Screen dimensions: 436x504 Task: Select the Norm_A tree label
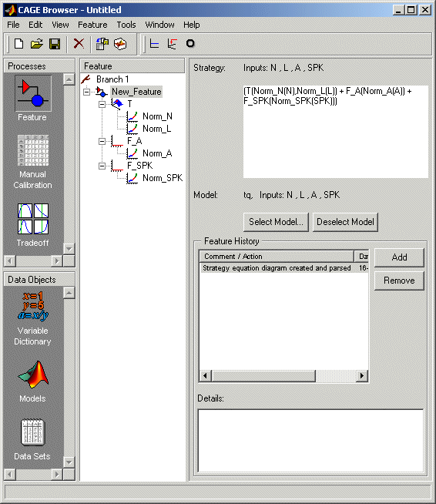point(157,153)
